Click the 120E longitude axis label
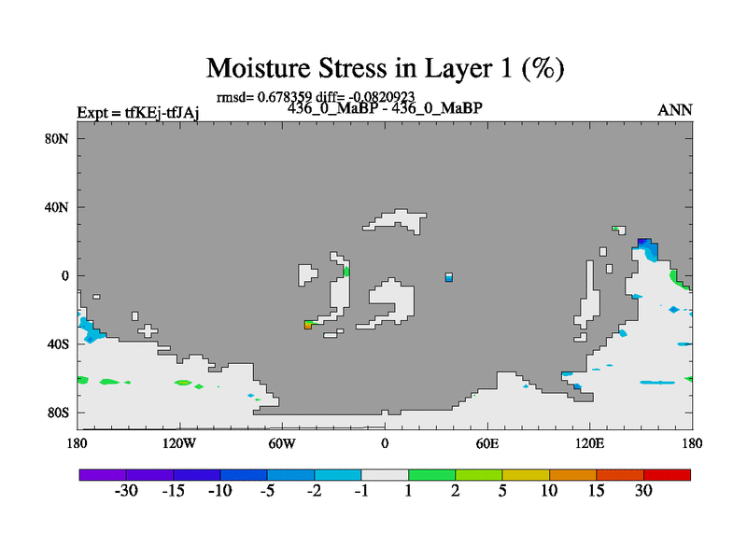Viewport: 747px width, 560px height. (x=590, y=443)
